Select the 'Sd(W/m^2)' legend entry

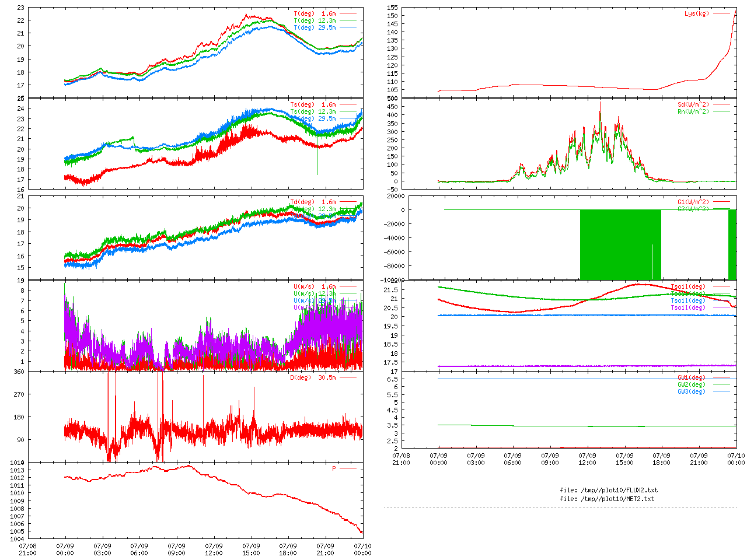pyautogui.click(x=693, y=105)
